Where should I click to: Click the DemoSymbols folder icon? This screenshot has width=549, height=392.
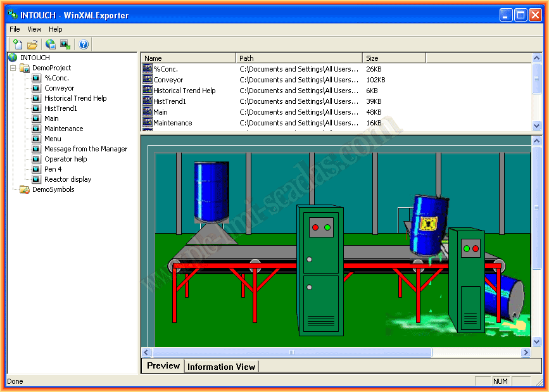(24, 189)
